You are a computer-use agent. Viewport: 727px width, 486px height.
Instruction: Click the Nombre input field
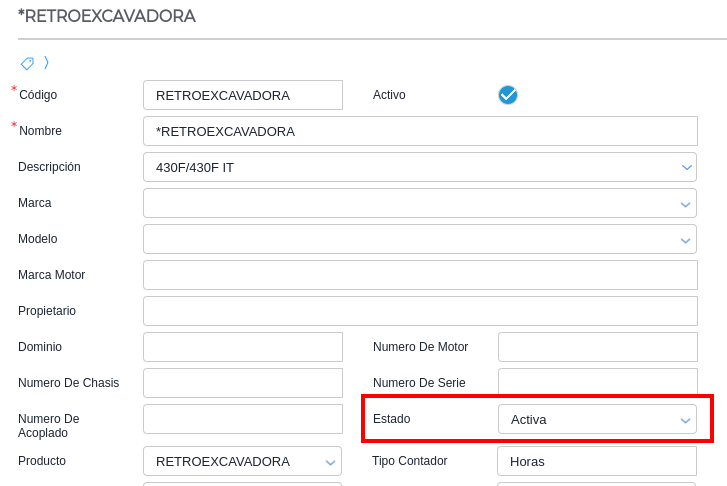click(x=420, y=131)
